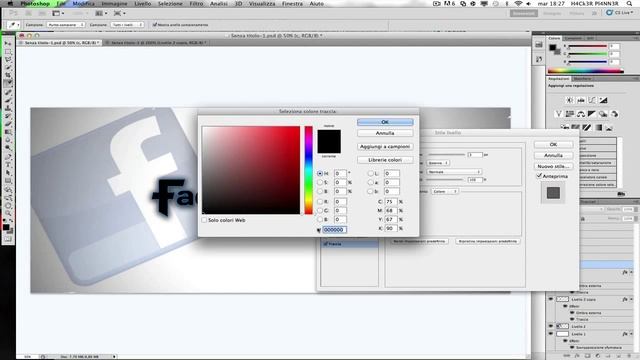Open the Livello menu
The image size is (640, 360).
pos(142,4)
